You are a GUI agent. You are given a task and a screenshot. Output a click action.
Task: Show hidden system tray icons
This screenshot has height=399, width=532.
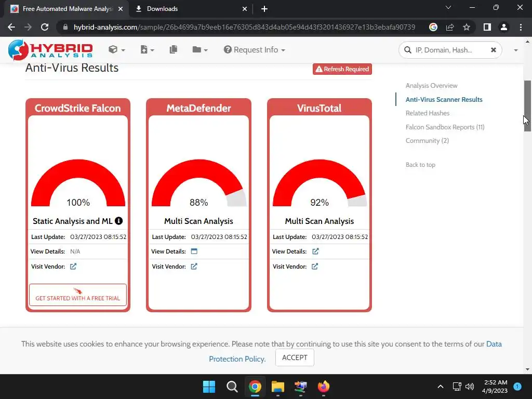pyautogui.click(x=441, y=387)
